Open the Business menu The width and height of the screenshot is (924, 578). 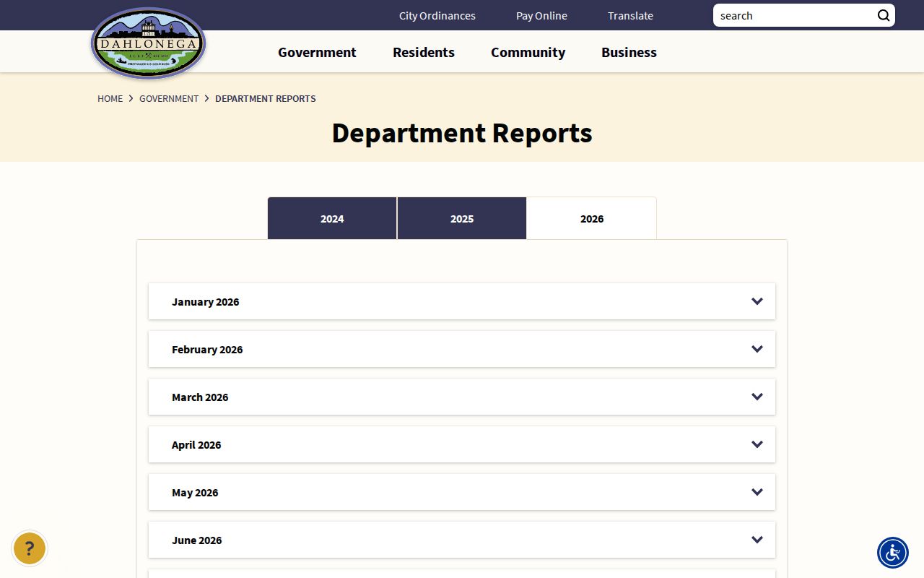(x=629, y=52)
